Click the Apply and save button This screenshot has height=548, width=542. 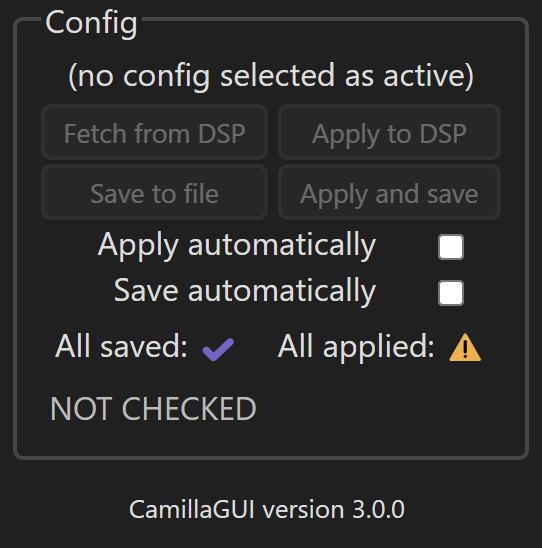coord(389,193)
